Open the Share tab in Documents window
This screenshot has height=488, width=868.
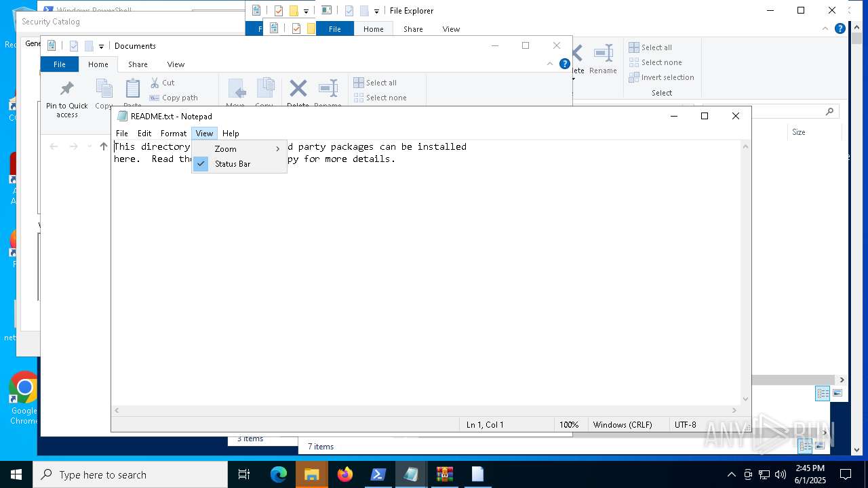138,64
